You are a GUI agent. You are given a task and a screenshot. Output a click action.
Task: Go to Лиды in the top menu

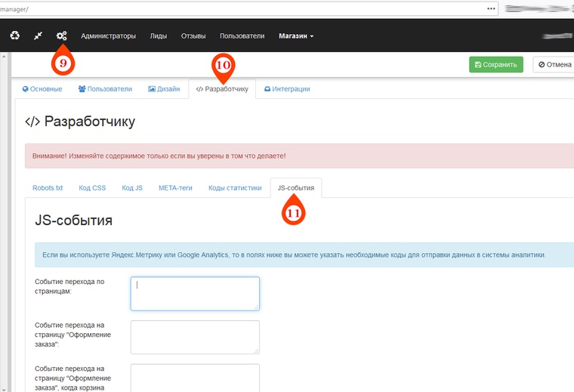(159, 35)
